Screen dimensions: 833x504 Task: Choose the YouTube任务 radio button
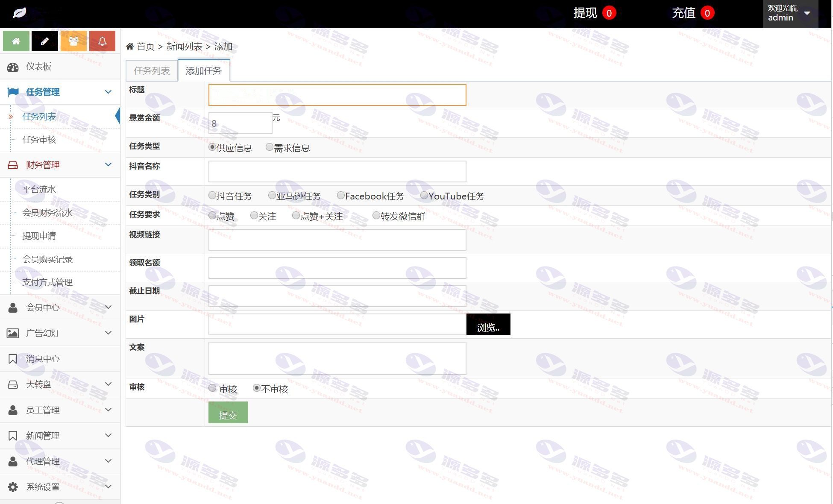(x=424, y=195)
